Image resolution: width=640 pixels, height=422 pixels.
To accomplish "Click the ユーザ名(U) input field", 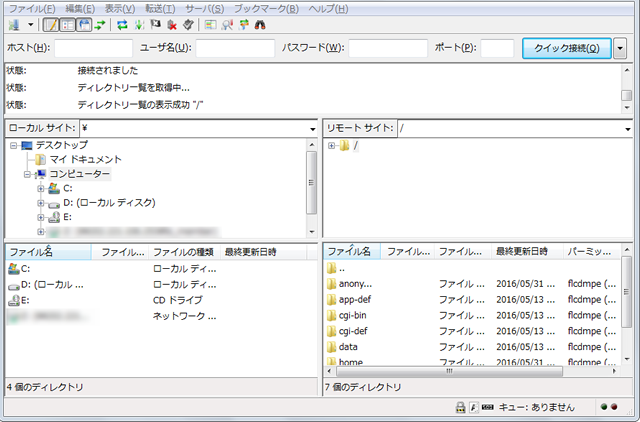I will pos(235,48).
